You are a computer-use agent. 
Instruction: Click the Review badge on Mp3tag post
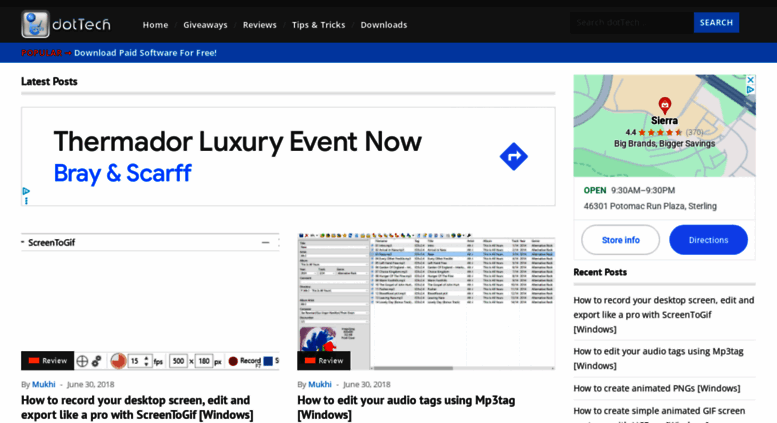[324, 361]
